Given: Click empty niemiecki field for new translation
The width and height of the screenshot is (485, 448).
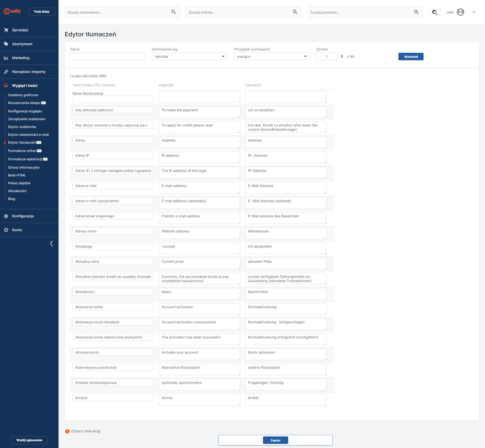Looking at the screenshot, I should tap(286, 97).
